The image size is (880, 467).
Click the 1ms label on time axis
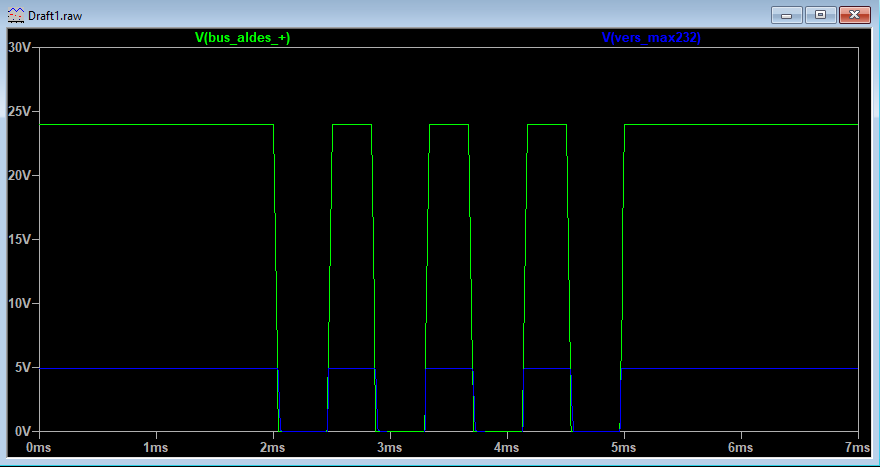156,448
